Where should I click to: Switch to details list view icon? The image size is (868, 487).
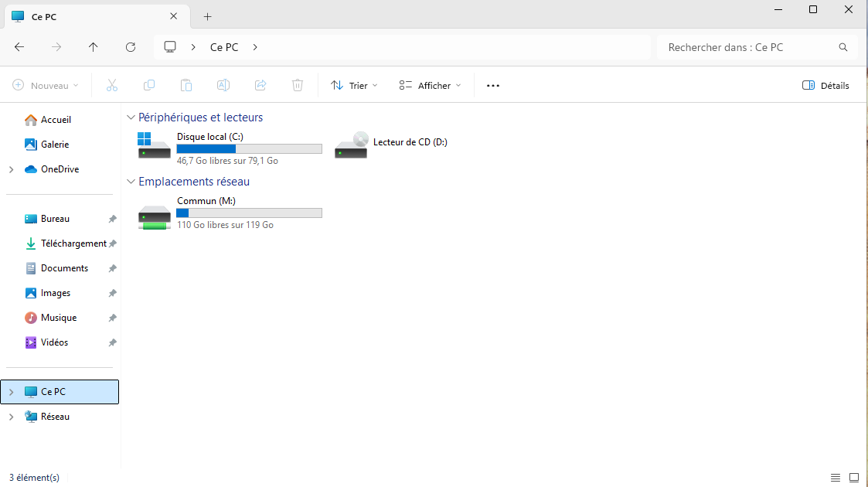point(836,478)
